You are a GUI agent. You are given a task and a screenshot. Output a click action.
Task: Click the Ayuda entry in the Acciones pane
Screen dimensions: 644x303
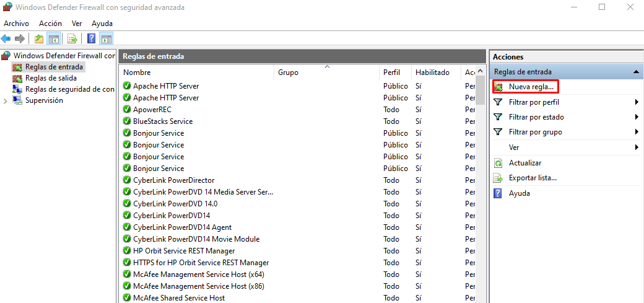pos(519,193)
